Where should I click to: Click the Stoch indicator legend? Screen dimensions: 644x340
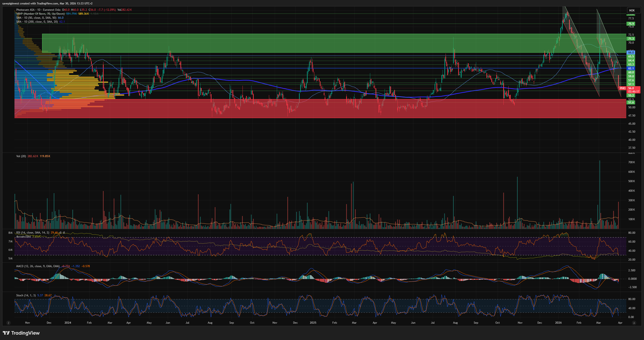(x=26, y=295)
